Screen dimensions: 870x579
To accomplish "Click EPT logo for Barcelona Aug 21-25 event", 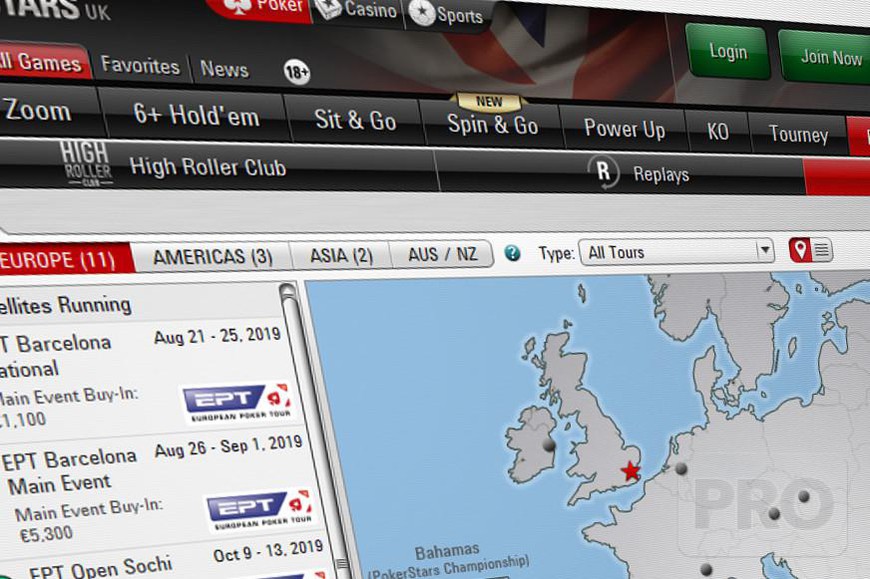I will click(239, 402).
